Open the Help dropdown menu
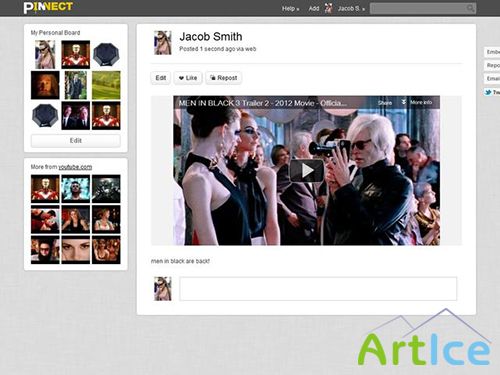 point(290,9)
